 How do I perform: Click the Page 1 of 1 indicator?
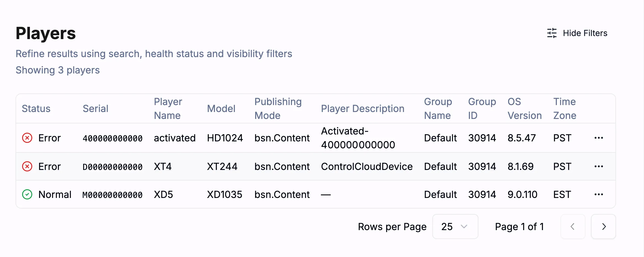click(x=519, y=227)
